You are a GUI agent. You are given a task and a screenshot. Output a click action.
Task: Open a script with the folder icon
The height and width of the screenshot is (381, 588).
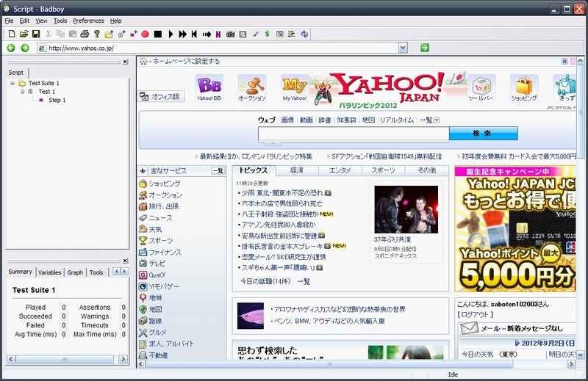tap(24, 34)
